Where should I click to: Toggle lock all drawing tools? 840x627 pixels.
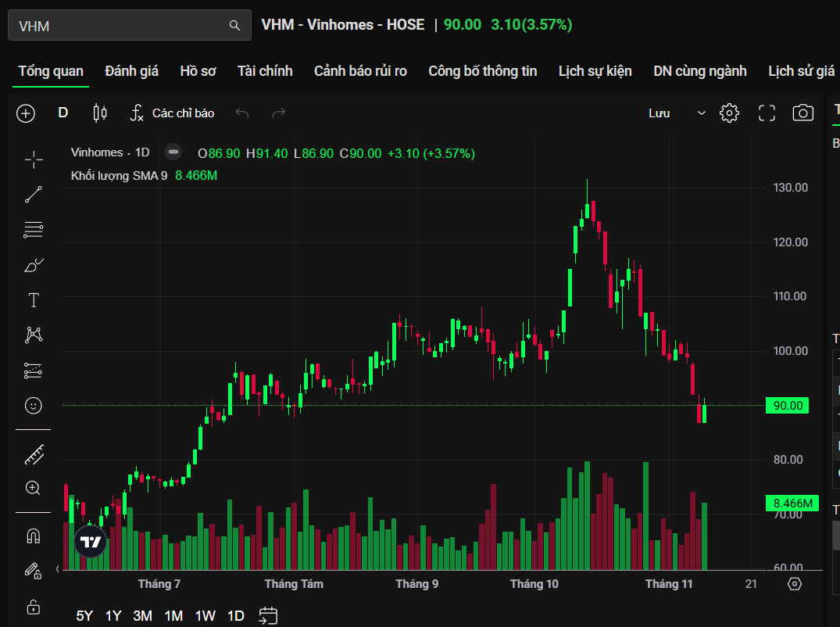click(34, 607)
